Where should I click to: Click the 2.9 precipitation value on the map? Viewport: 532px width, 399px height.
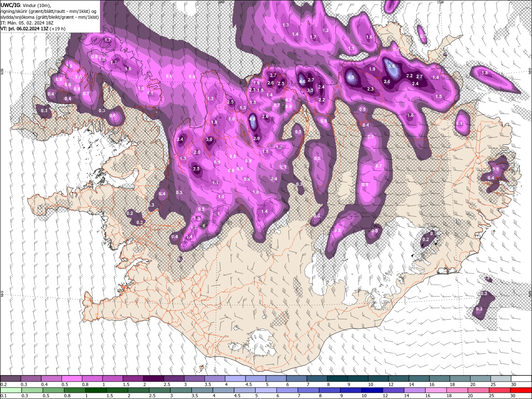(x=256, y=138)
